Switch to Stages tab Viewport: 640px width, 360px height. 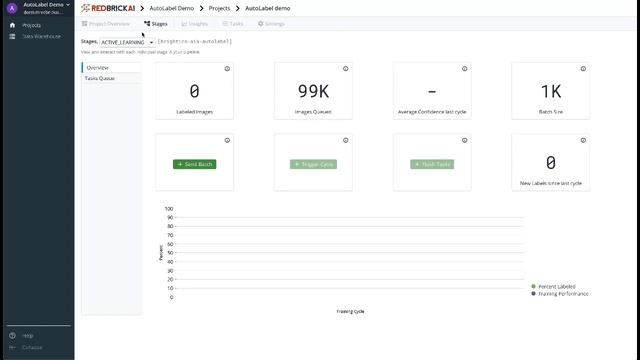[x=156, y=24]
